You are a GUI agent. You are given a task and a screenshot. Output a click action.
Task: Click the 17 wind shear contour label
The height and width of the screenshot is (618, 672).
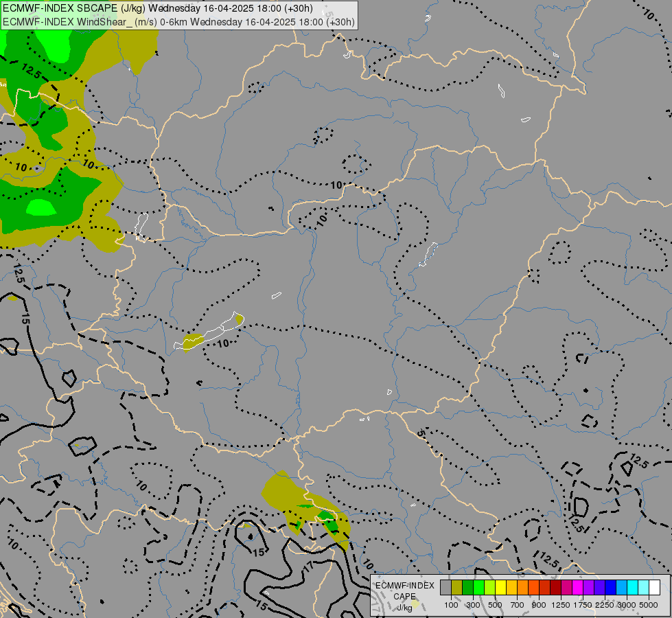point(310,566)
